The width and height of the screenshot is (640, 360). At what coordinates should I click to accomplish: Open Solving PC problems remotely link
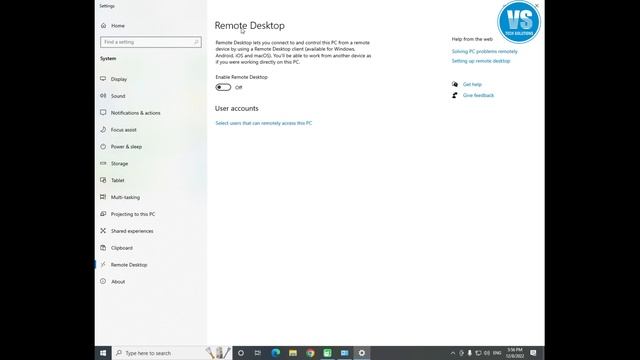tap(484, 51)
